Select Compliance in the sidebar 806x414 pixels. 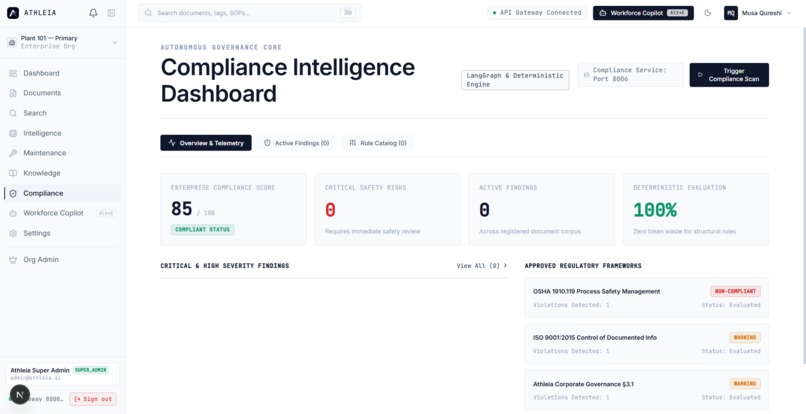tap(63, 193)
